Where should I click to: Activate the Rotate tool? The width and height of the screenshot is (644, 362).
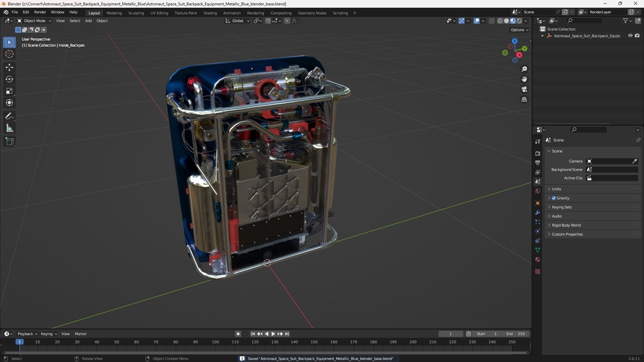pos(9,79)
